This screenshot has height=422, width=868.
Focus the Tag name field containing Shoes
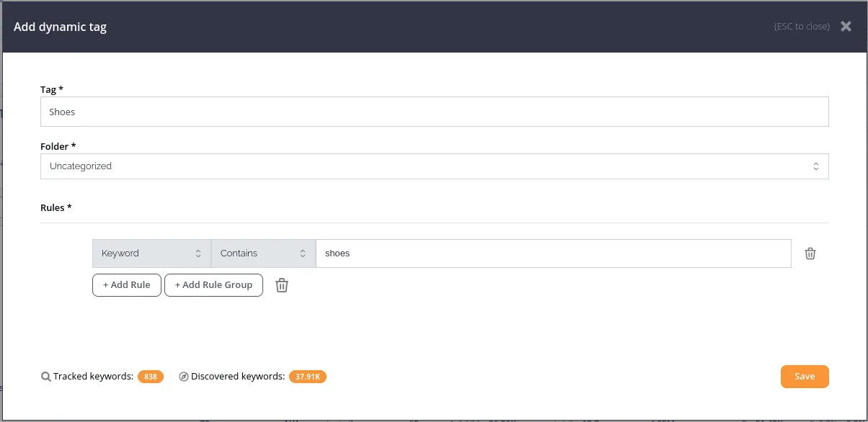[434, 112]
